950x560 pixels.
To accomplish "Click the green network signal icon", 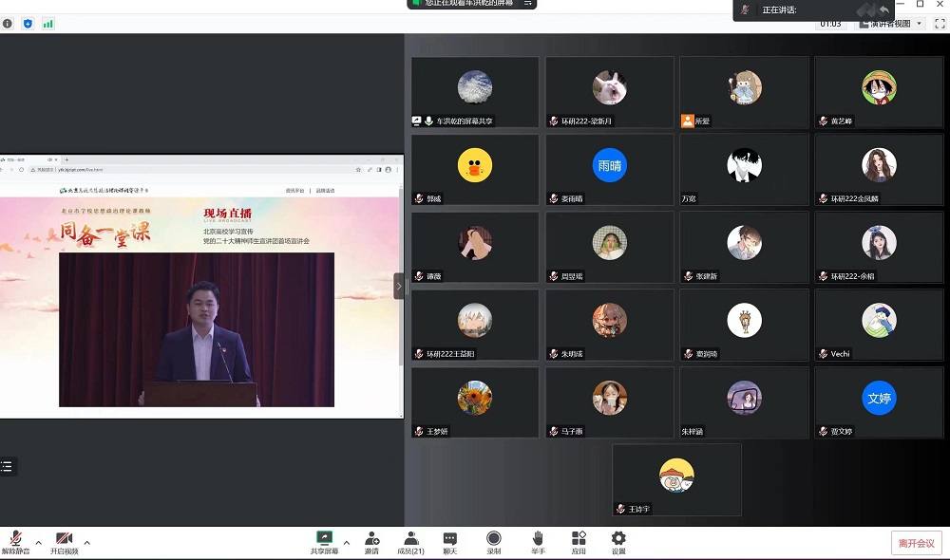I will [47, 23].
